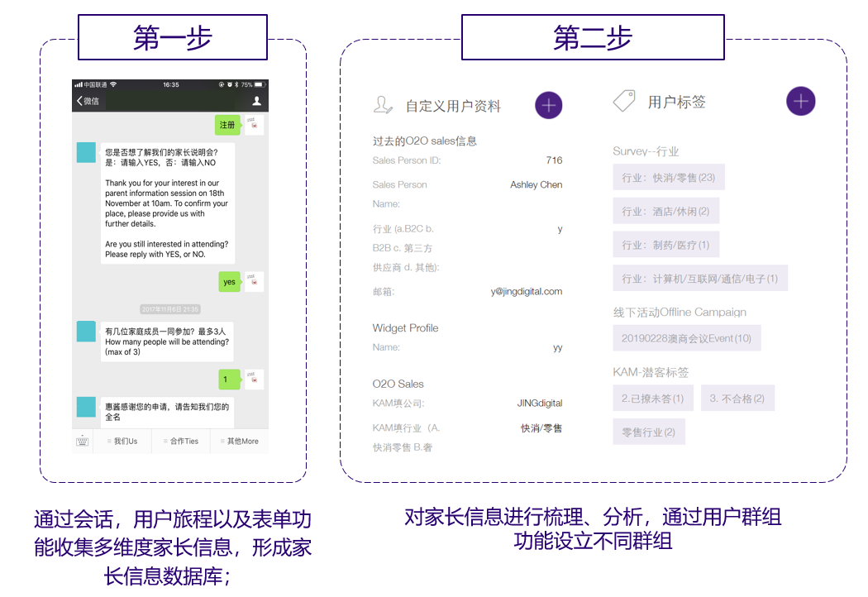Switch to keyboard input icon in chat
868x597 pixels.
[x=83, y=441]
